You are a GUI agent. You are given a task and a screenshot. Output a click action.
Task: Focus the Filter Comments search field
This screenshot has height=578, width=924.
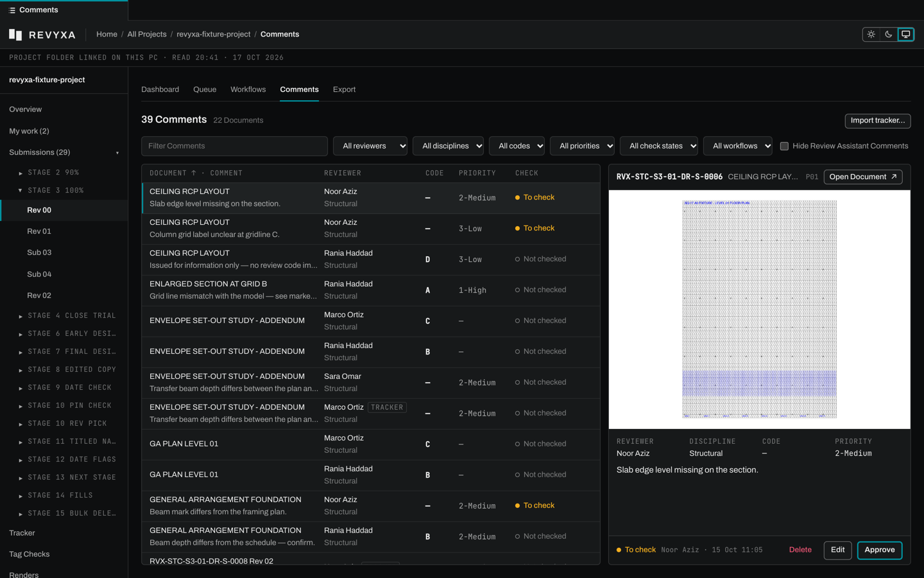pos(234,146)
